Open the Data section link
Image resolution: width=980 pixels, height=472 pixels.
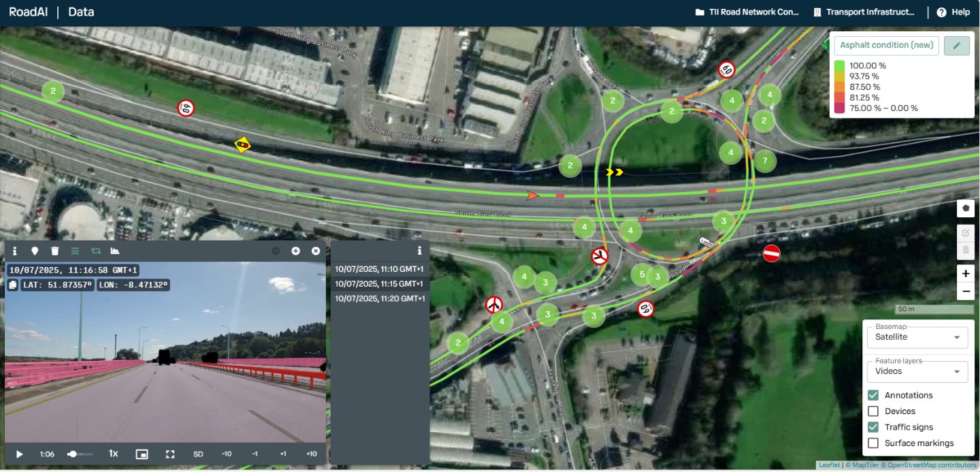point(81,12)
